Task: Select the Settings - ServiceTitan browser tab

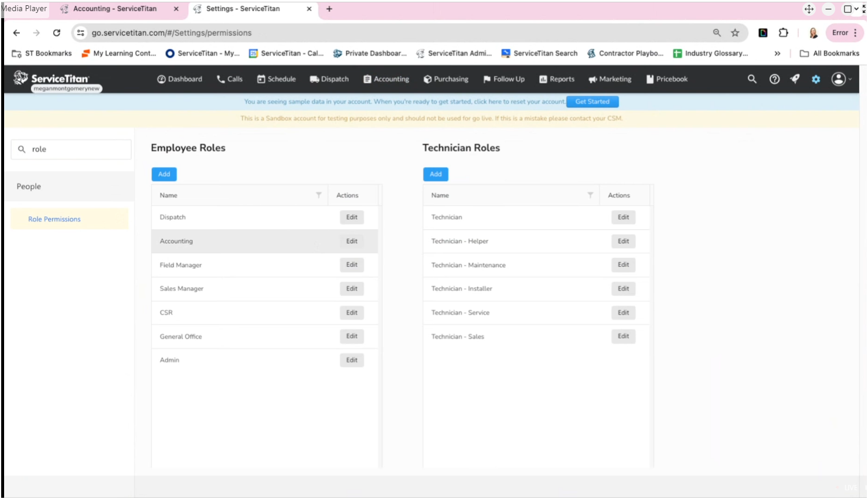Action: 253,9
